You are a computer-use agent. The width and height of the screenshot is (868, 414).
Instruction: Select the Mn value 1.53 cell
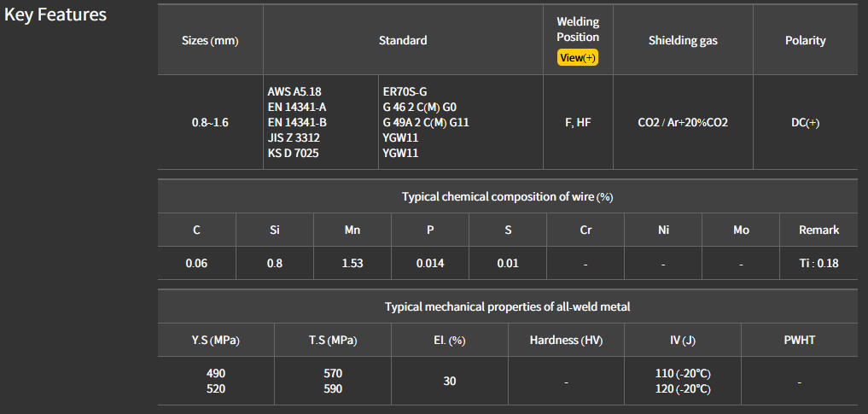pyautogui.click(x=352, y=263)
